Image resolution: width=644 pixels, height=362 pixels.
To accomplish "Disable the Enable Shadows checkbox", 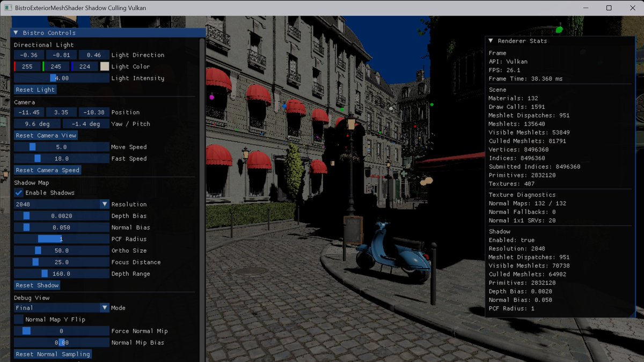I will click(19, 193).
